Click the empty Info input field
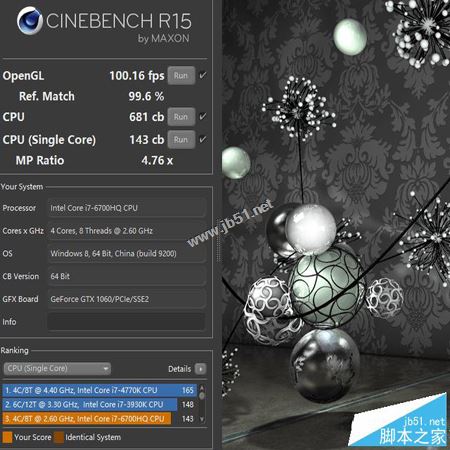Screen dimensions: 450x450 (x=126, y=322)
